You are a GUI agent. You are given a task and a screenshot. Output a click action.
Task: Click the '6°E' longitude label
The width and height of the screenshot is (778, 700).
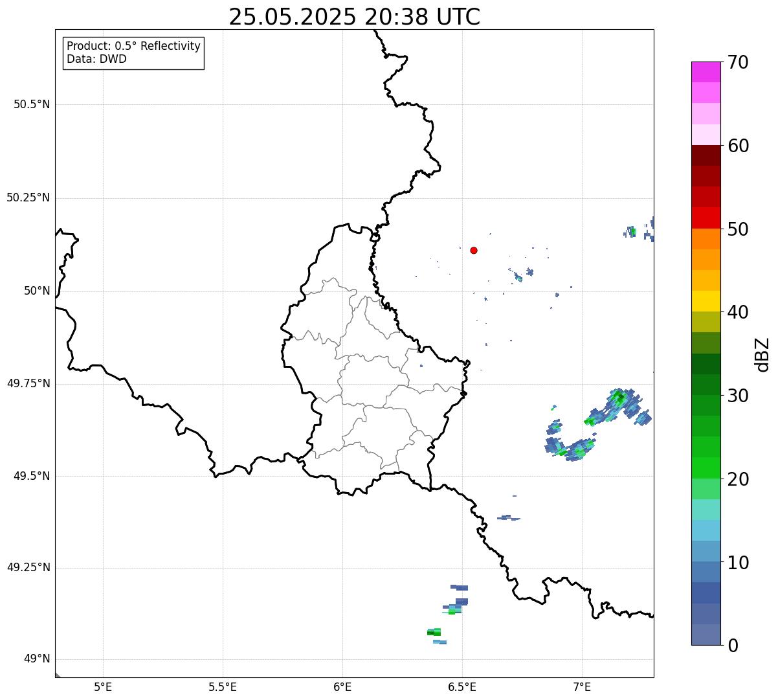point(342,686)
